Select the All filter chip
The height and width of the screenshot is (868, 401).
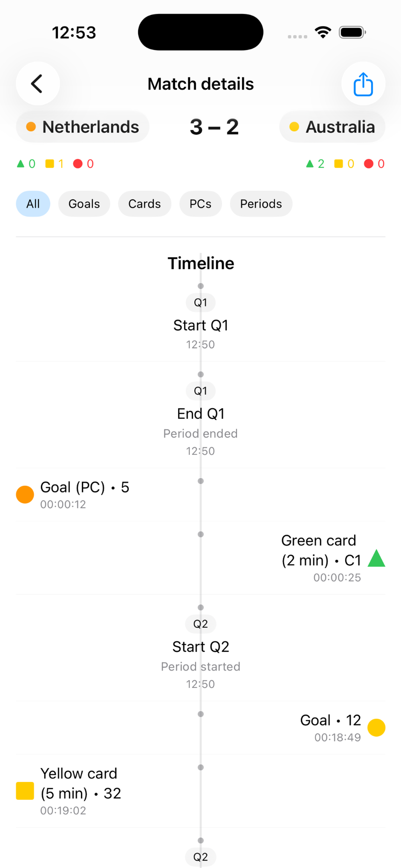pos(33,203)
